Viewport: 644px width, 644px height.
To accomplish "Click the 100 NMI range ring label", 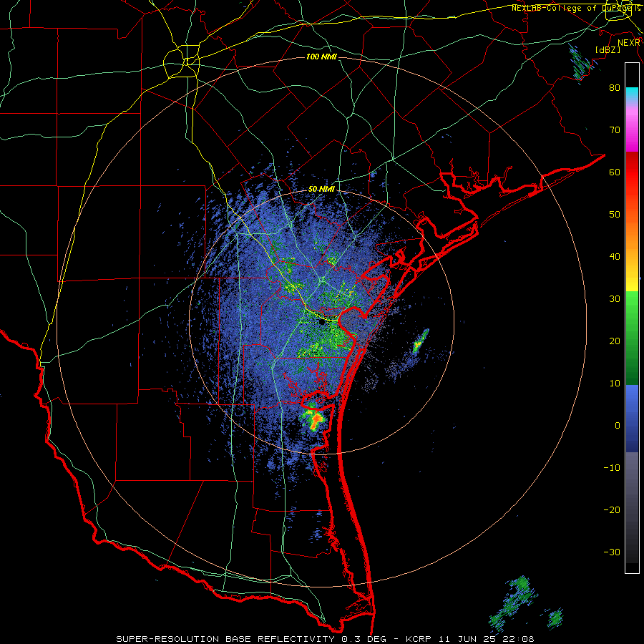I will click(321, 57).
